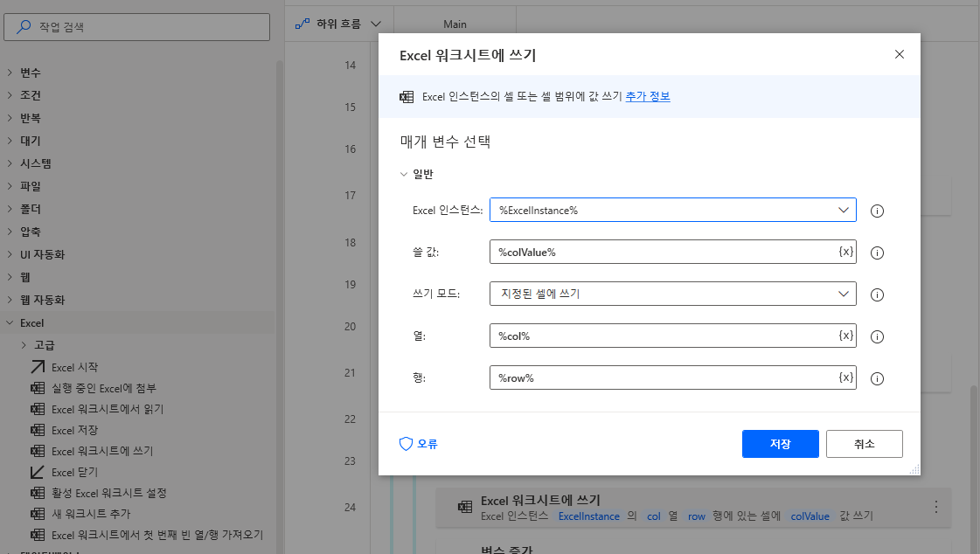The width and height of the screenshot is (980, 554).
Task: Expand the 변수 action group
Action: tap(10, 73)
